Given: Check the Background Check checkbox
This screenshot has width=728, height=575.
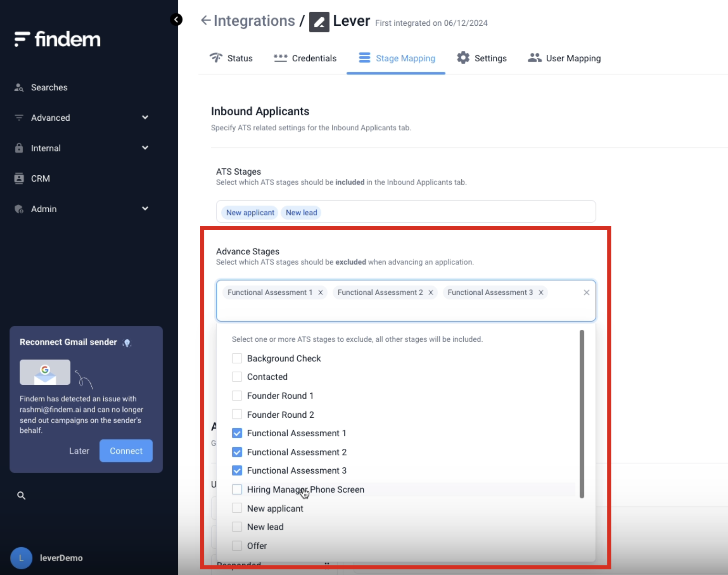Looking at the screenshot, I should (237, 358).
